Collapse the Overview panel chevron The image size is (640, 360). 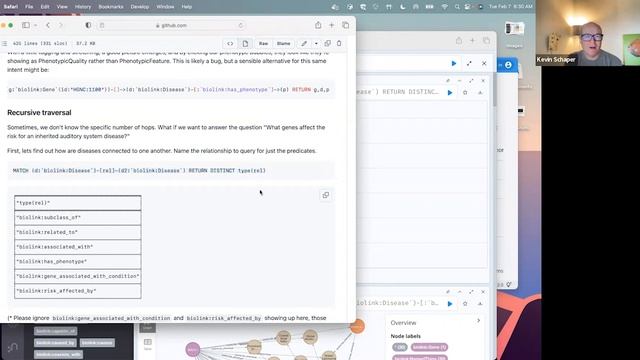[x=478, y=321]
